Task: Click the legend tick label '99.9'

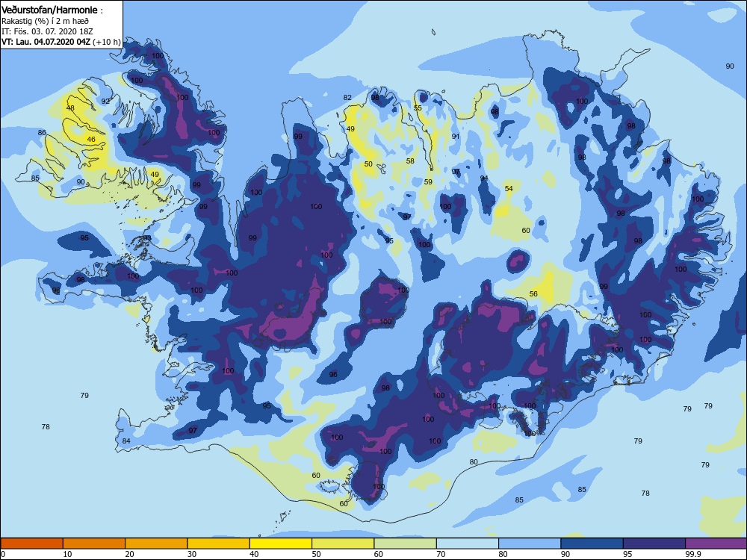Action: tap(692, 554)
